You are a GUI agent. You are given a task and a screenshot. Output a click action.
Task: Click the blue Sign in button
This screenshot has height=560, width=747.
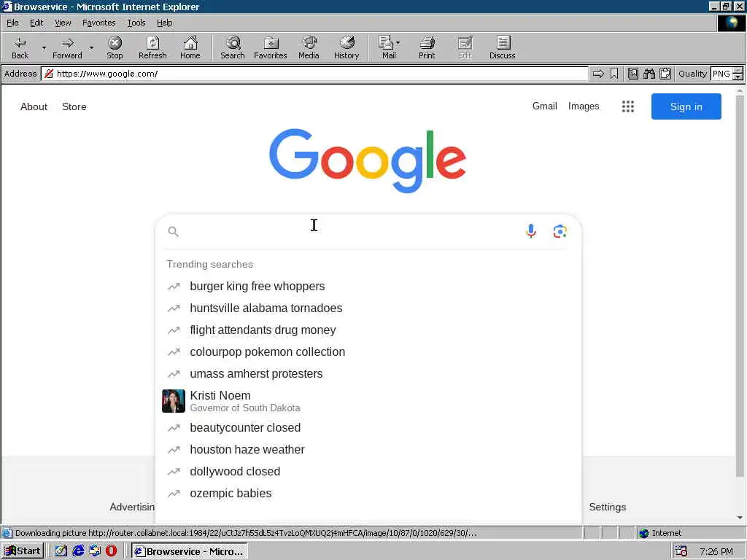click(x=686, y=106)
